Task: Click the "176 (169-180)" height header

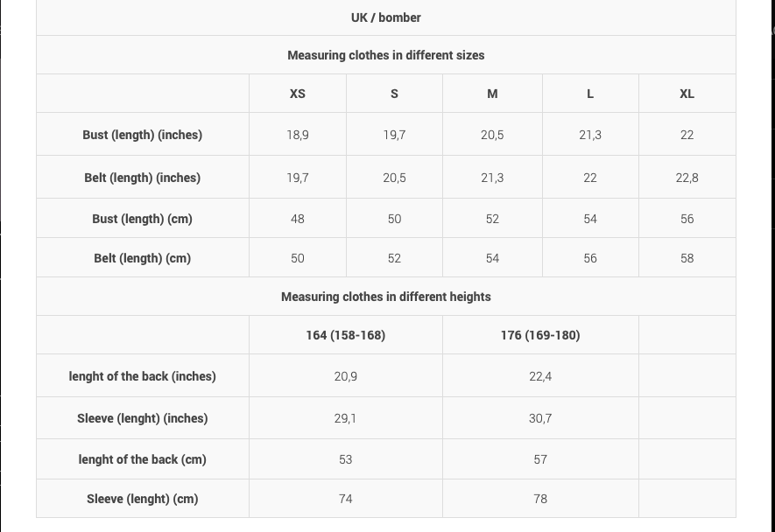Action: (x=540, y=335)
